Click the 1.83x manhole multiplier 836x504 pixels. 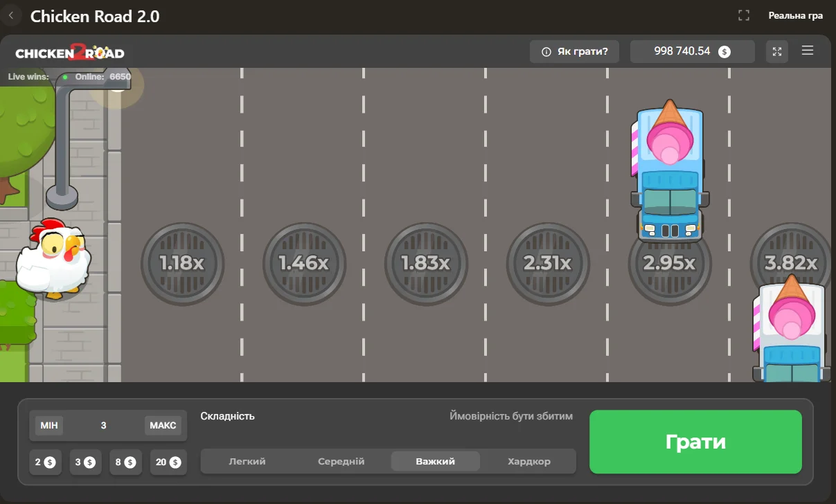pyautogui.click(x=426, y=263)
